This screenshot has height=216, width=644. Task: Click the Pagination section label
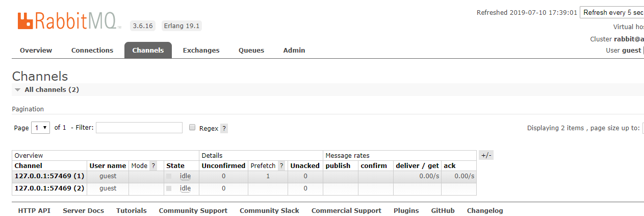coord(28,109)
